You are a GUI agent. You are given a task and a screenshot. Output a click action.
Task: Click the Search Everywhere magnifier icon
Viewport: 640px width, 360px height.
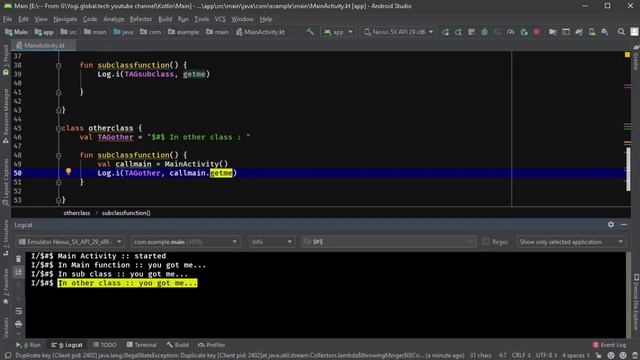pos(621,32)
